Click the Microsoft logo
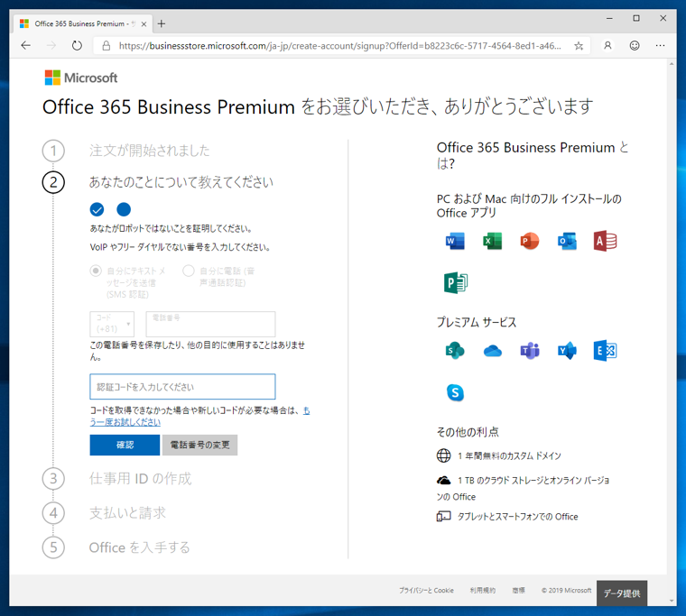 pyautogui.click(x=81, y=78)
